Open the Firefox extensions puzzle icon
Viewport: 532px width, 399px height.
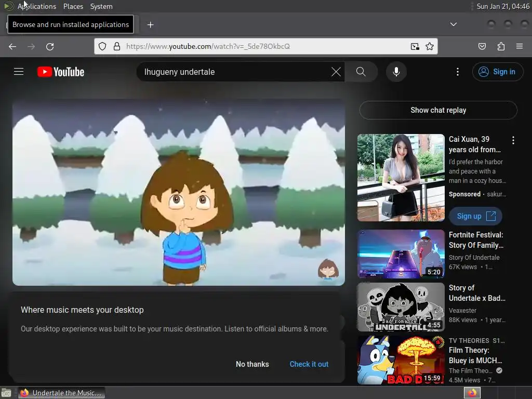pos(501,46)
